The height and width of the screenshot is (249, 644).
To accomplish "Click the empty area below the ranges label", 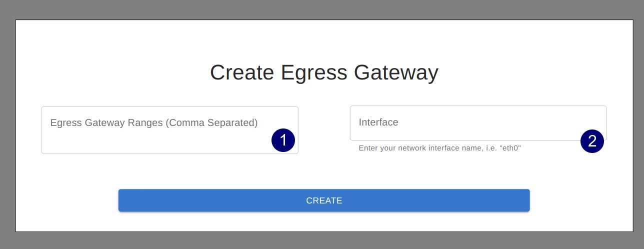I will pos(150,142).
